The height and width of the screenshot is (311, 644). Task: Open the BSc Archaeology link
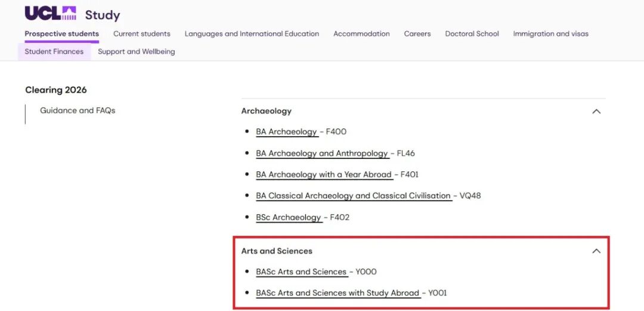pos(289,217)
